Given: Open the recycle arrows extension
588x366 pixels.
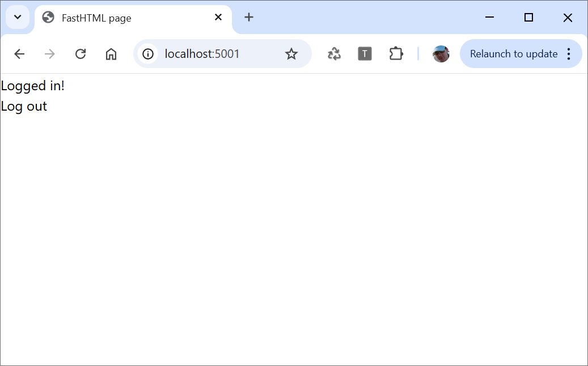Looking at the screenshot, I should tap(335, 54).
